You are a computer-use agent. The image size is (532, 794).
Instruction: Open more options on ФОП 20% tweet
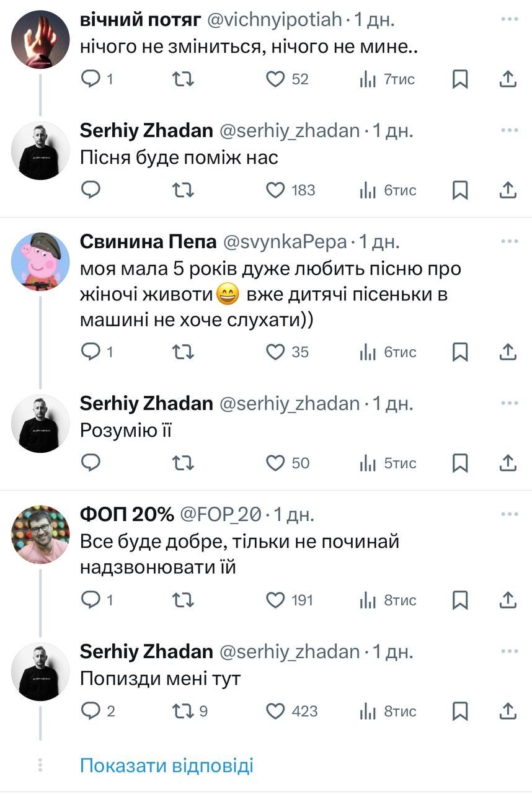509,514
